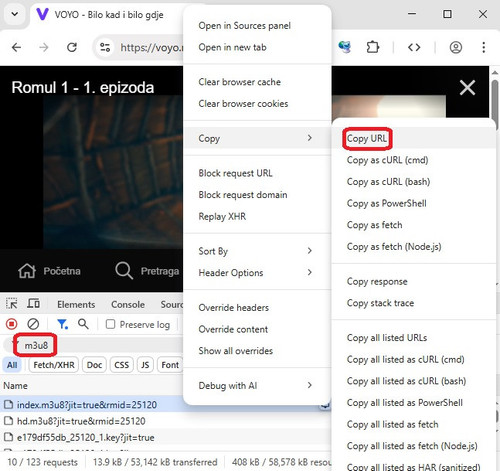Open Pretraga search icon
The image size is (500, 471).
pos(124,270)
